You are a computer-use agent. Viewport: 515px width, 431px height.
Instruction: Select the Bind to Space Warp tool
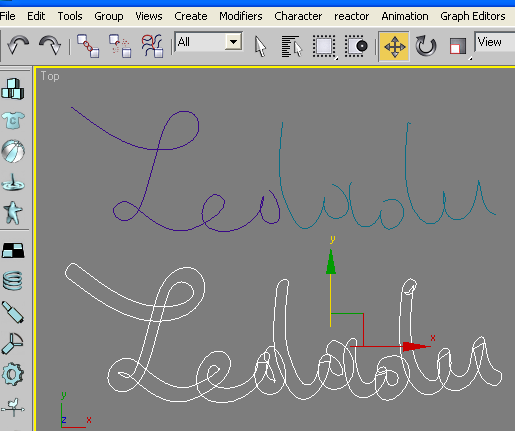(x=152, y=46)
